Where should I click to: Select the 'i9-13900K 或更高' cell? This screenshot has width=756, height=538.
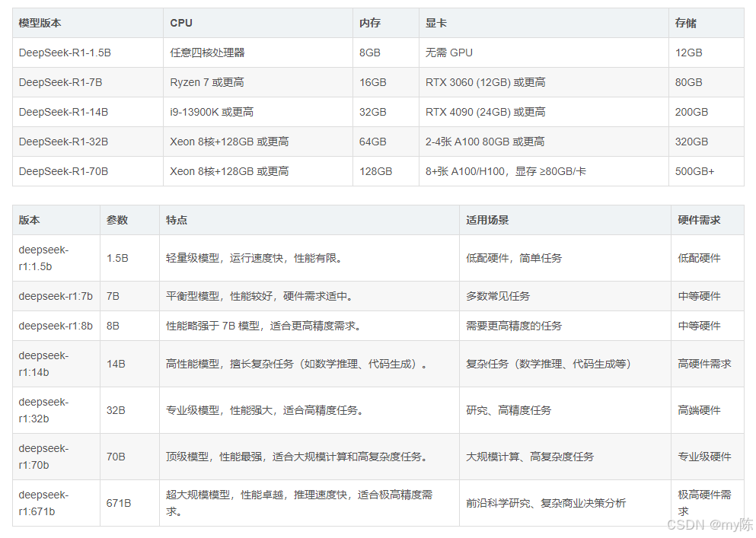(x=258, y=112)
